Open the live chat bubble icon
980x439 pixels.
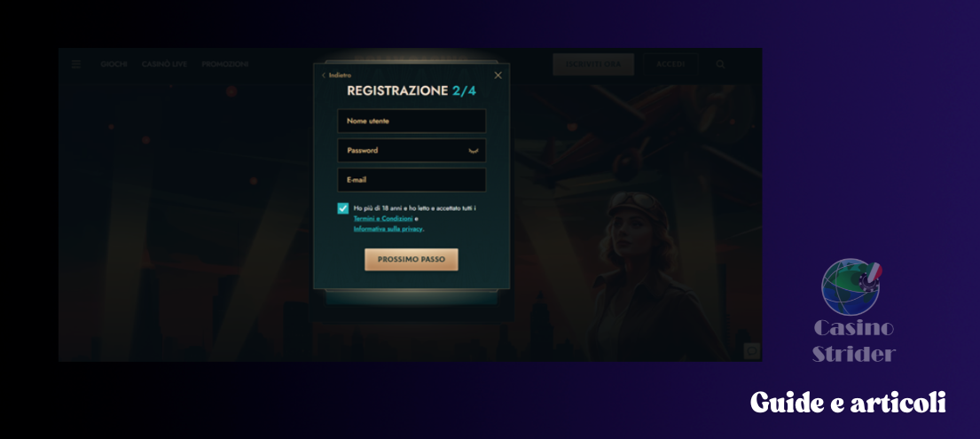751,351
